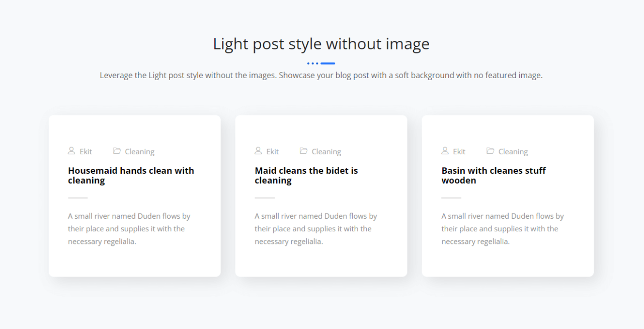Viewport: 644px width, 329px height.
Task: Click the author icon in the Maid cleans post card
Action: [x=258, y=151]
